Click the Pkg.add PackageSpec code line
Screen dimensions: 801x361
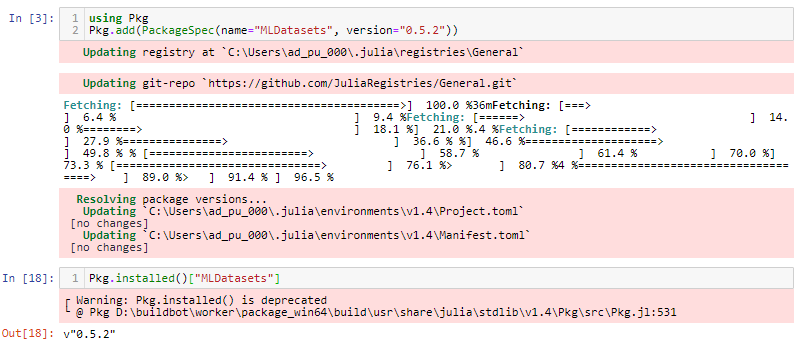pyautogui.click(x=273, y=30)
